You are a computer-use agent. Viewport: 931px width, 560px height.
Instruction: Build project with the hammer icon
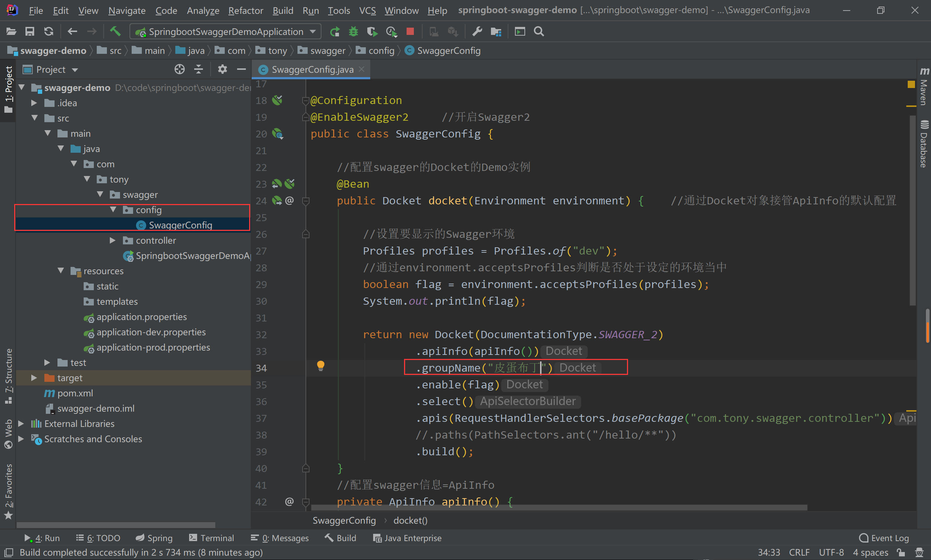coord(115,31)
